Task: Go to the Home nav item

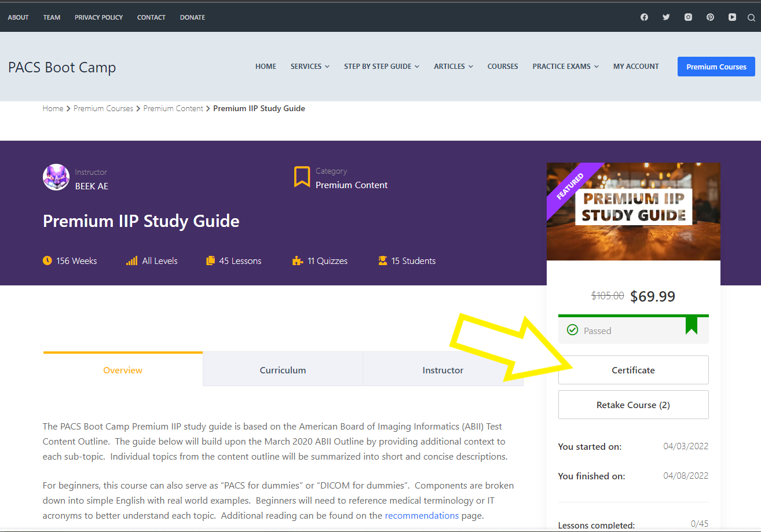Action: 266,67
